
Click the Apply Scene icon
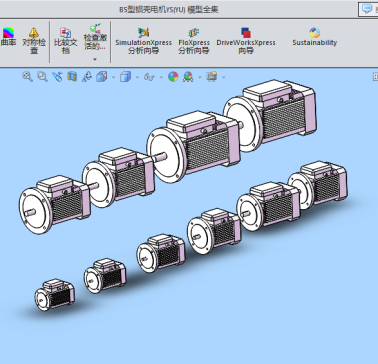(x=188, y=77)
